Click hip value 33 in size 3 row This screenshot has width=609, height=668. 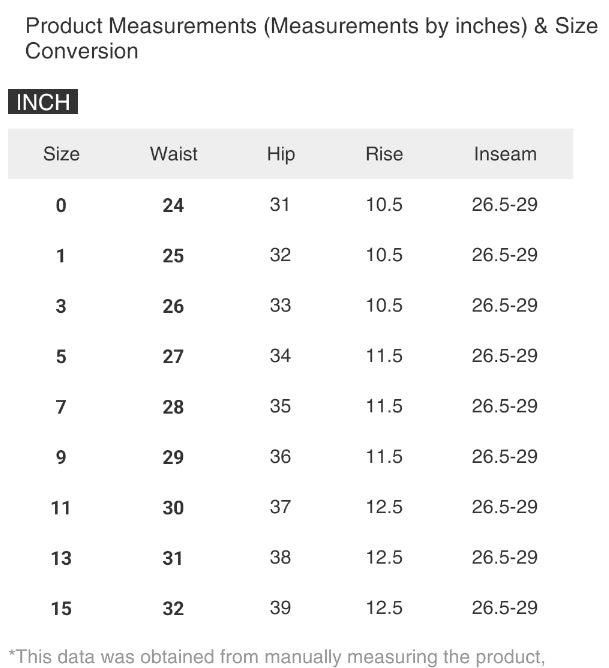pyautogui.click(x=280, y=305)
